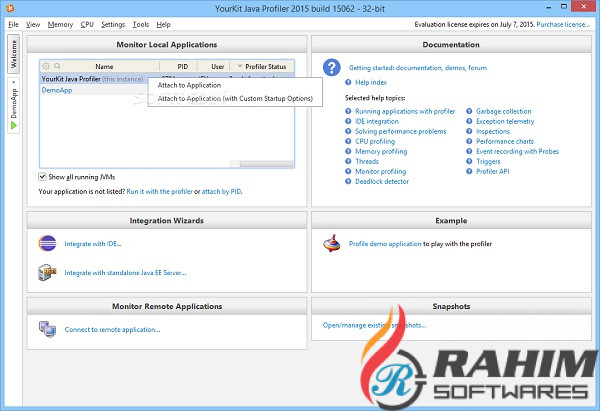Open the Tools menu

pos(140,23)
